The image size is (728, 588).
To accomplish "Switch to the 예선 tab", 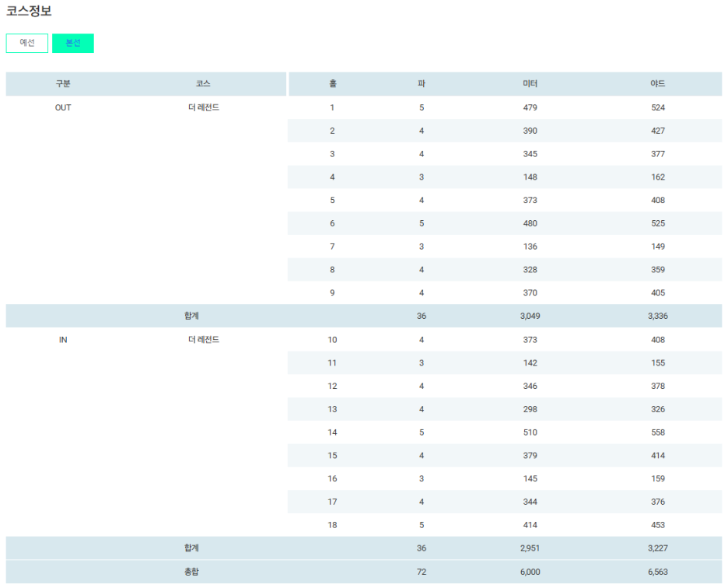I will point(27,43).
